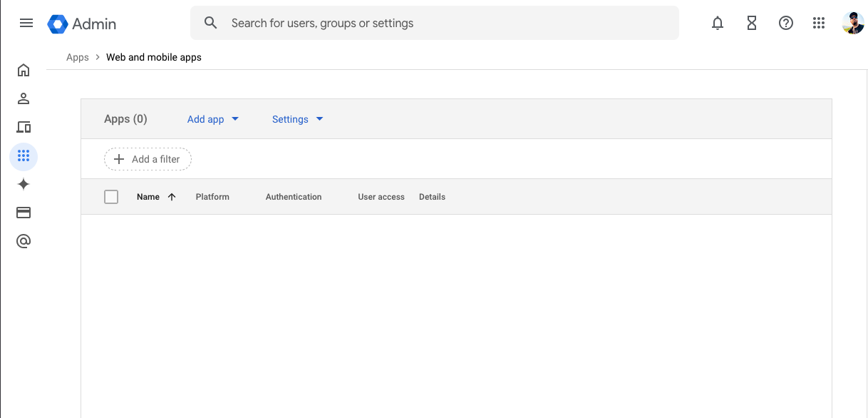868x418 pixels.
Task: Open the Directory section from the sidebar
Action: coord(24,98)
